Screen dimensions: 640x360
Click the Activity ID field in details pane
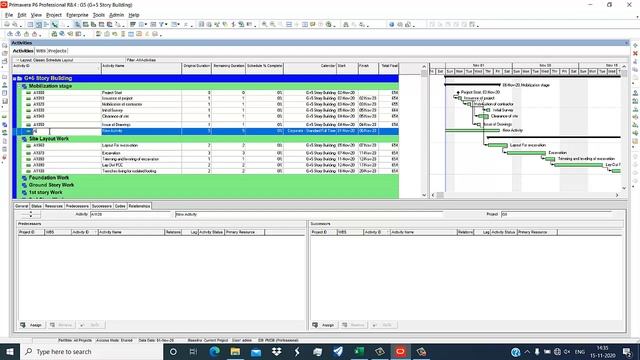130,214
